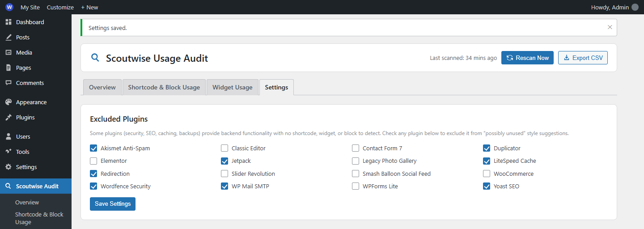Image resolution: width=644 pixels, height=229 pixels.
Task: Click the Export CSV button
Action: [583, 58]
